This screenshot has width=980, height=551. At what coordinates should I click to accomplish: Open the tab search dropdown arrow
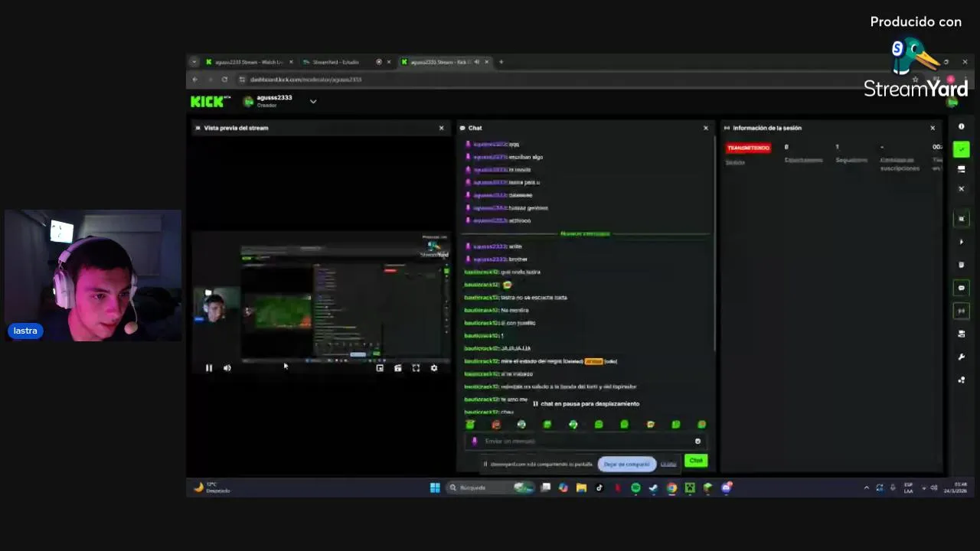coord(194,62)
